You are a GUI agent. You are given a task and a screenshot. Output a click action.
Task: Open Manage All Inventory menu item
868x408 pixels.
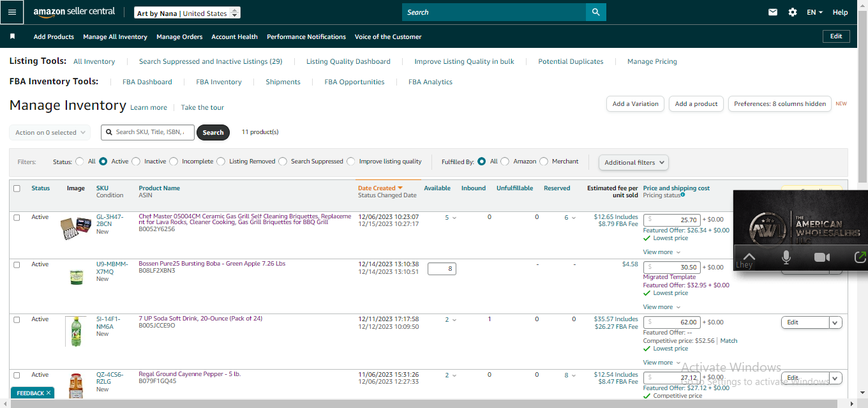coord(115,37)
